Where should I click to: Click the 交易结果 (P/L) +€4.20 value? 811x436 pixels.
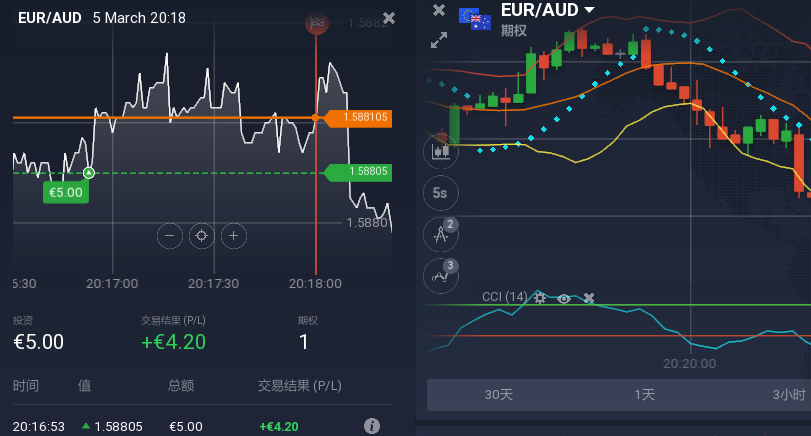coord(173,342)
